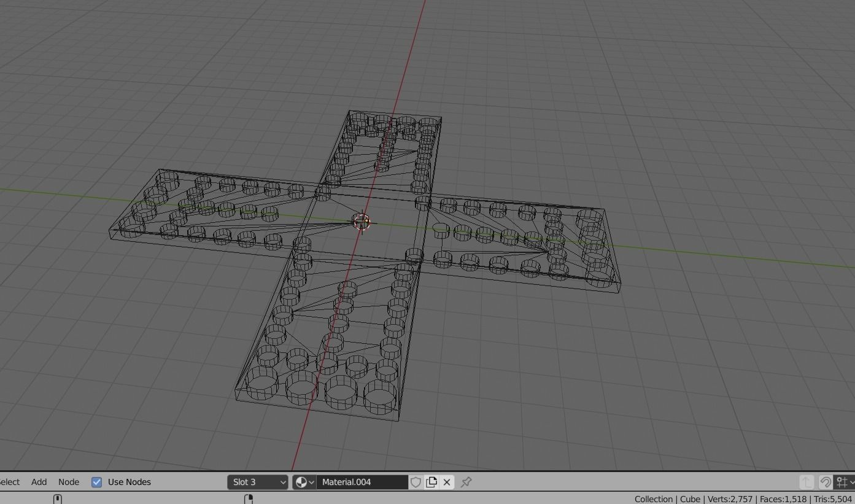Click the go to parent node tree arrow
Viewport: 855px width, 504px height.
point(807,482)
